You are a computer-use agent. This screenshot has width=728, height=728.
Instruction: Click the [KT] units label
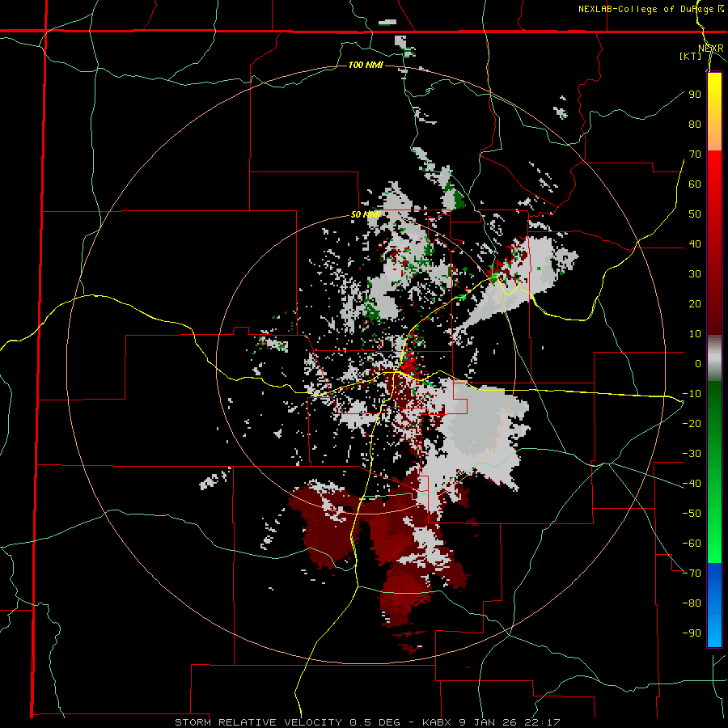pyautogui.click(x=691, y=56)
